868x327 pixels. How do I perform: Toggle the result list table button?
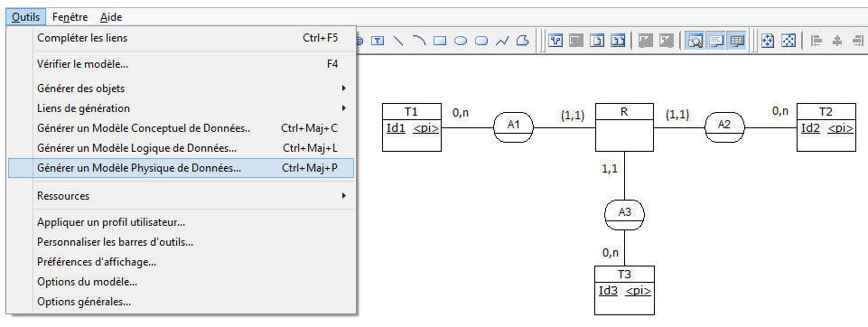click(x=736, y=41)
